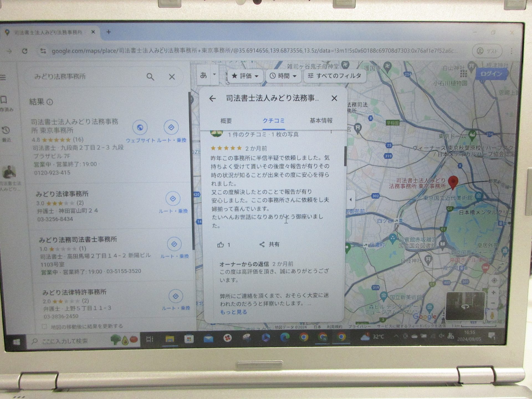Open the Street View thumbnail preview
This screenshot has height=399, width=532.
pos(465,306)
